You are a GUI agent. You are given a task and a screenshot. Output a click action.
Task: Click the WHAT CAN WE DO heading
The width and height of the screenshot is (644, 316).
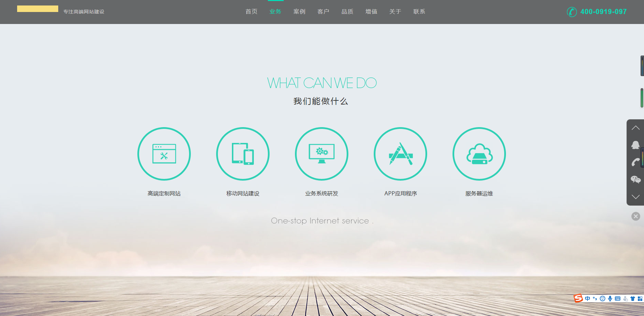click(x=322, y=83)
